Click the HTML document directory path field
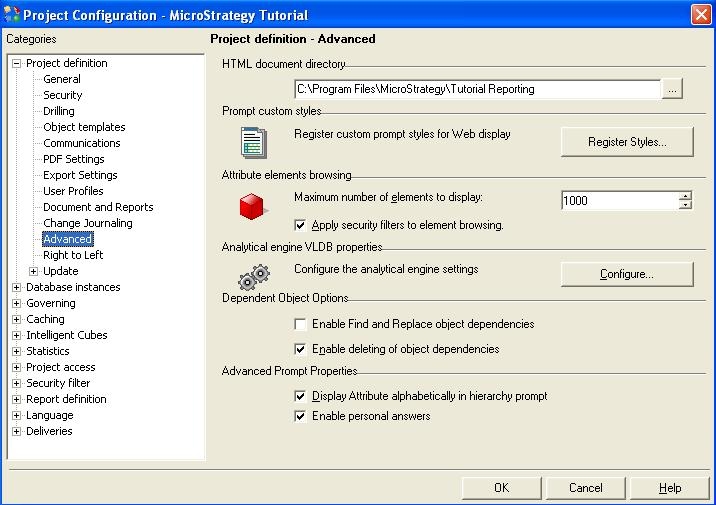 tap(476, 89)
